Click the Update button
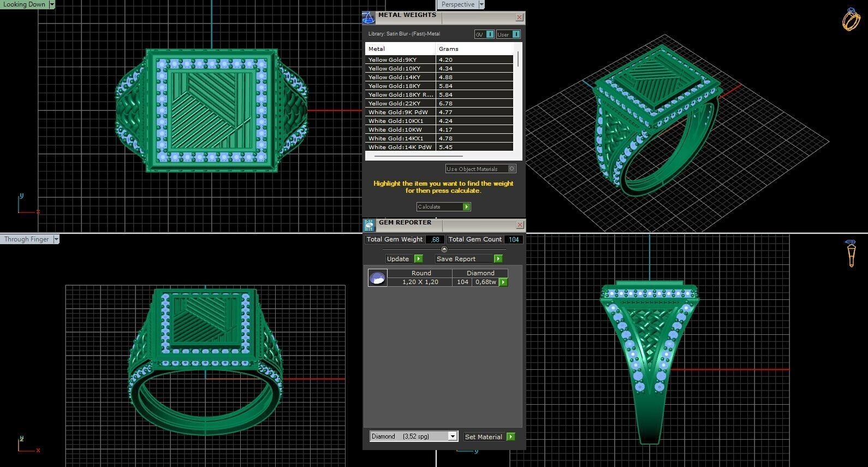868x467 pixels. pos(400,259)
